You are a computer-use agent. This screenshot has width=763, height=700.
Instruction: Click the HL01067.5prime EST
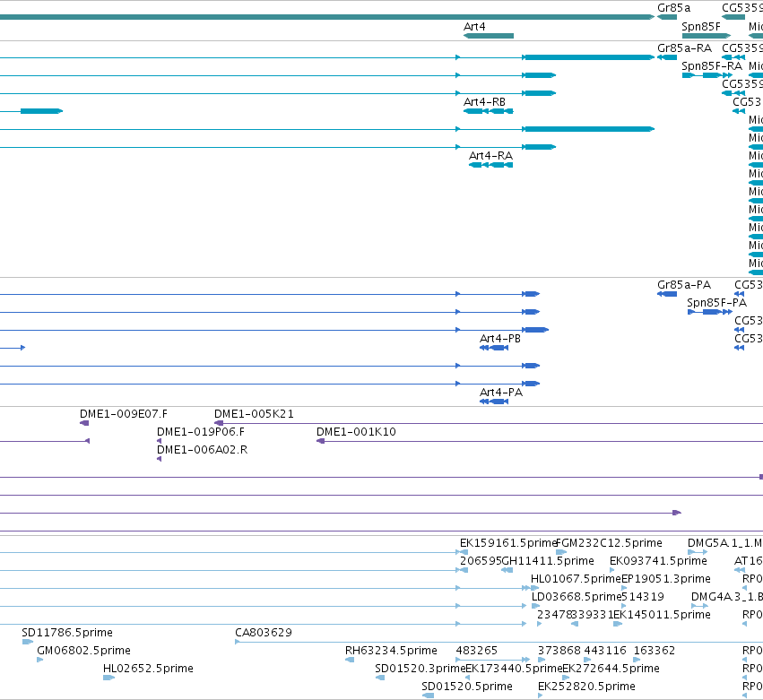[x=534, y=588]
